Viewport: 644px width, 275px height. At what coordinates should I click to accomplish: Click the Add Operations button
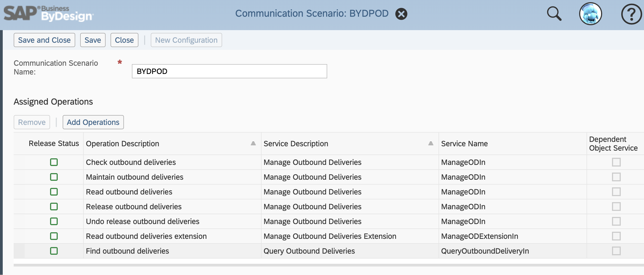coord(93,122)
